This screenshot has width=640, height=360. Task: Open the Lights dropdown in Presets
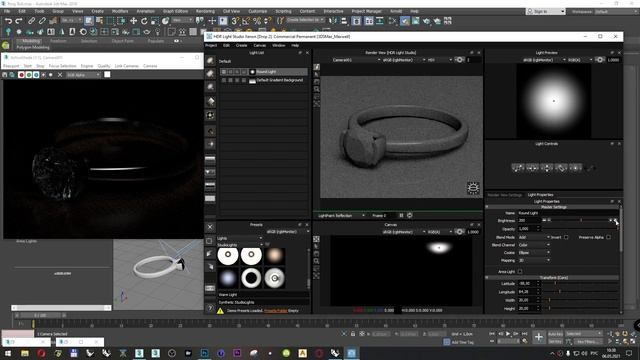click(x=240, y=238)
